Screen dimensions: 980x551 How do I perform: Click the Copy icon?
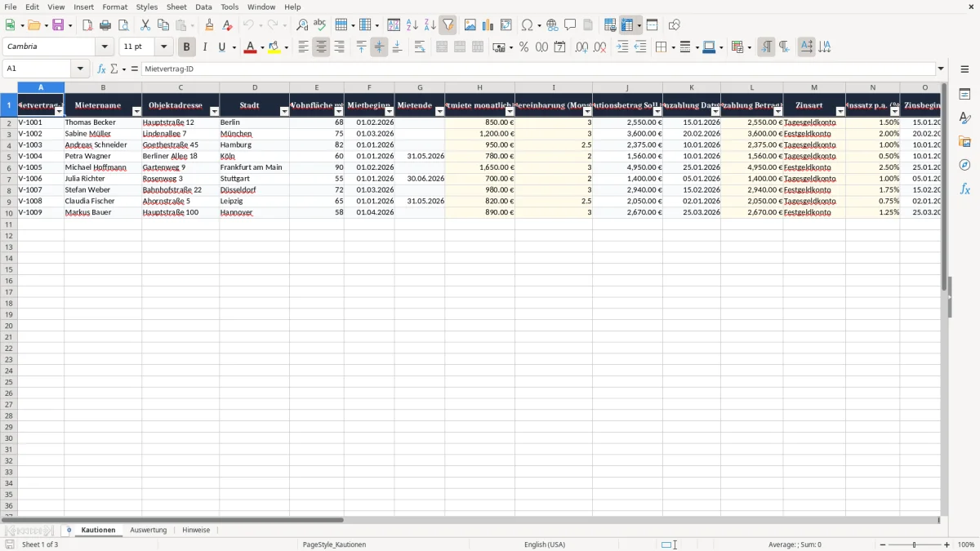163,25
